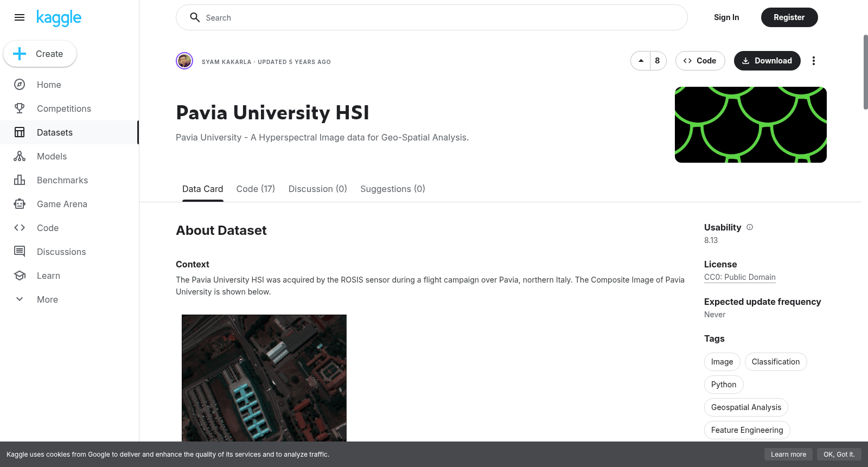Click Learn more in cookie banner

click(788, 455)
